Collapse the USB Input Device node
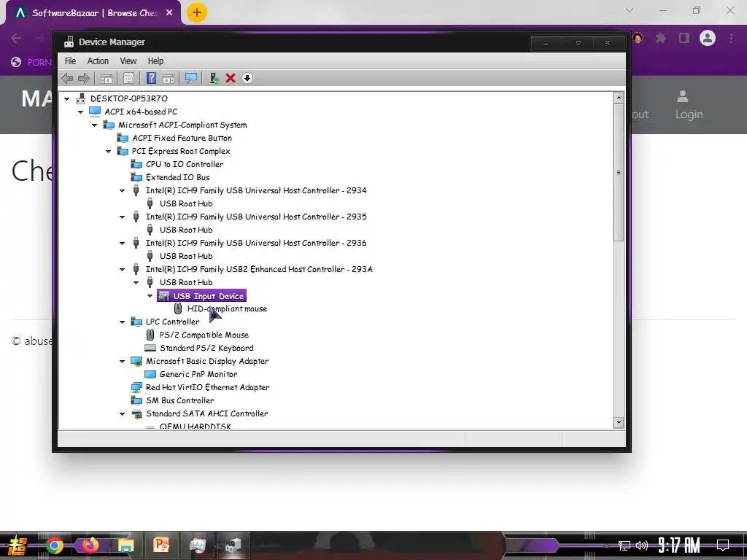747x560 pixels. (x=150, y=296)
